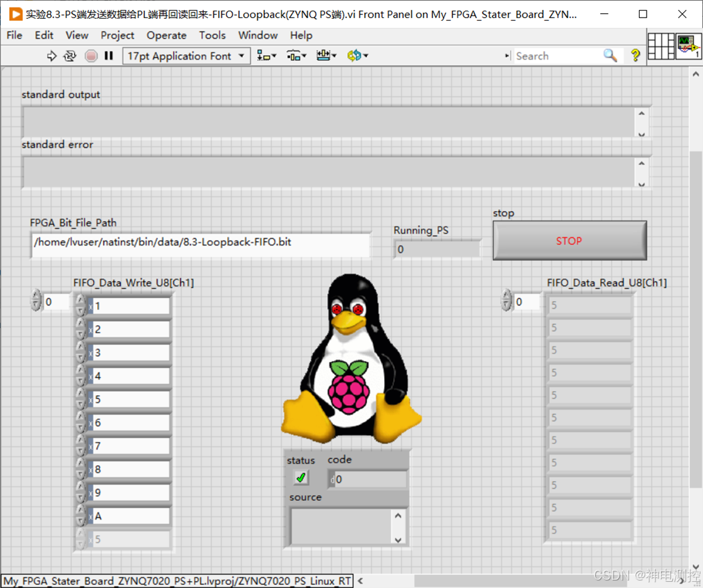Click write array element with value 6
Viewport: 703px width, 588px height.
(x=131, y=423)
